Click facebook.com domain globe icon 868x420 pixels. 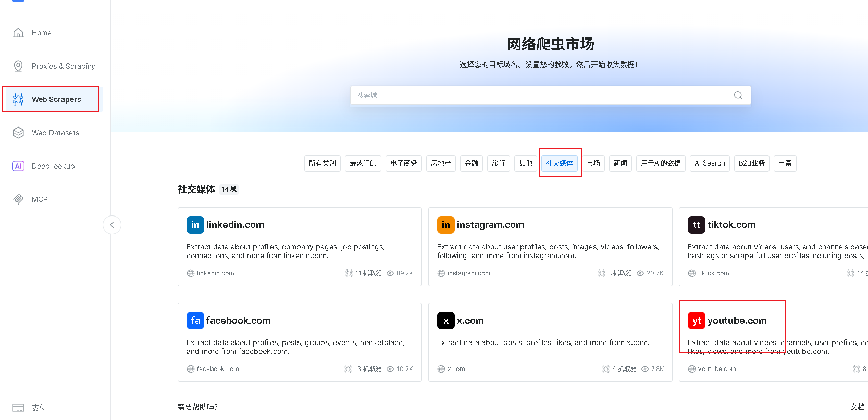(x=191, y=369)
